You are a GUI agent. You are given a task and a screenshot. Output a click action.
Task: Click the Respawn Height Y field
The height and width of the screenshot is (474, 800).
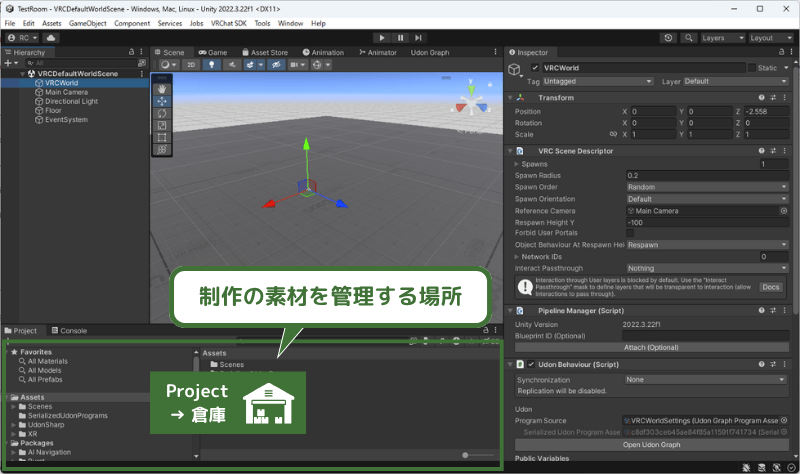pyautogui.click(x=708, y=222)
